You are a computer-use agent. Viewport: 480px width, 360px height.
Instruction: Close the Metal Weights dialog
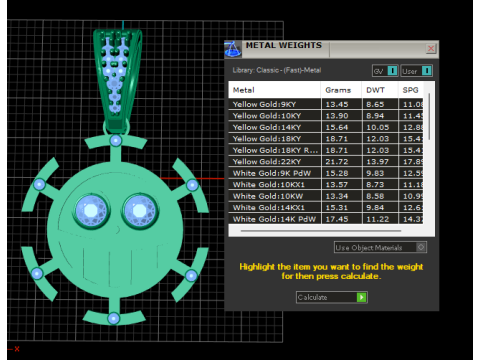[x=431, y=49]
